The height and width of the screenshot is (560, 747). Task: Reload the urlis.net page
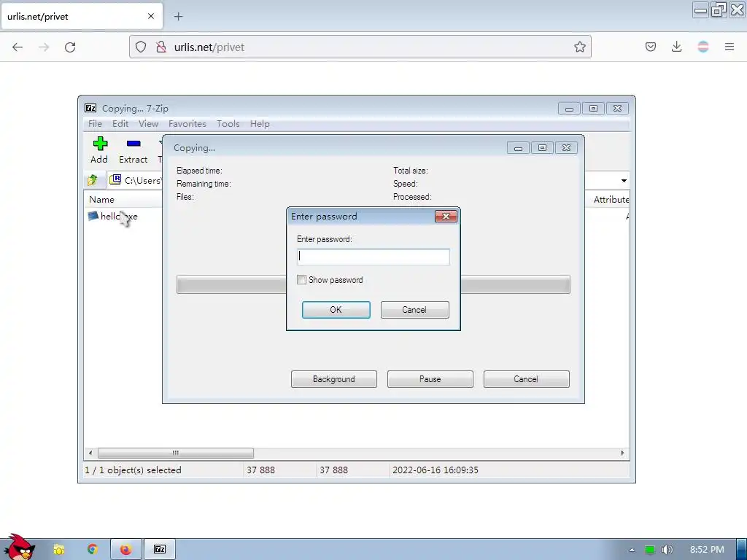pyautogui.click(x=70, y=47)
